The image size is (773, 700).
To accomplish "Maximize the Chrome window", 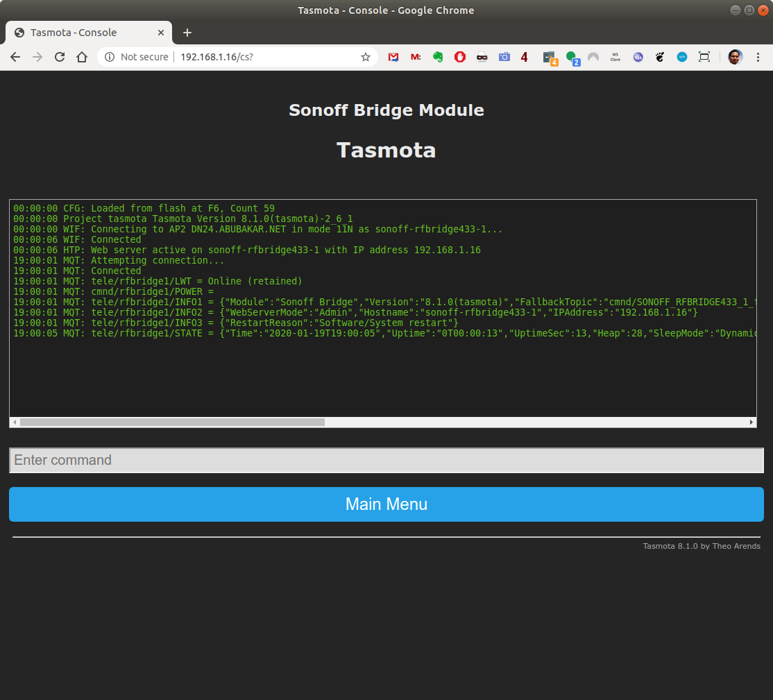I will (749, 10).
